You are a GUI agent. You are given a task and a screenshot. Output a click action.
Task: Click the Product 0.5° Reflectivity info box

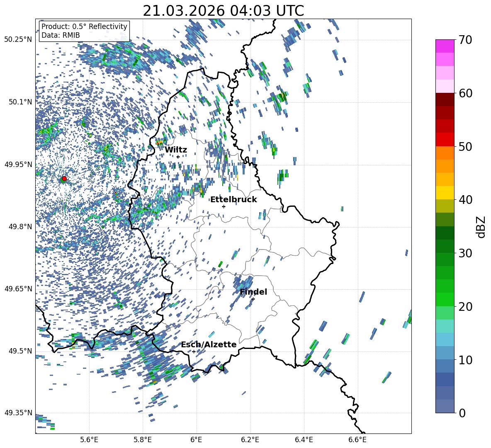(x=84, y=31)
